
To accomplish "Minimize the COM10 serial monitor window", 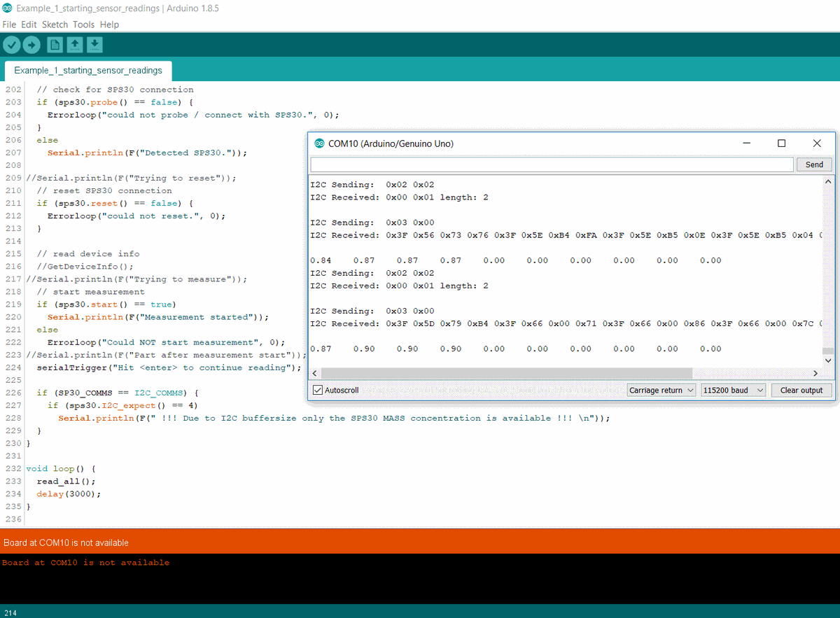I will 747,143.
